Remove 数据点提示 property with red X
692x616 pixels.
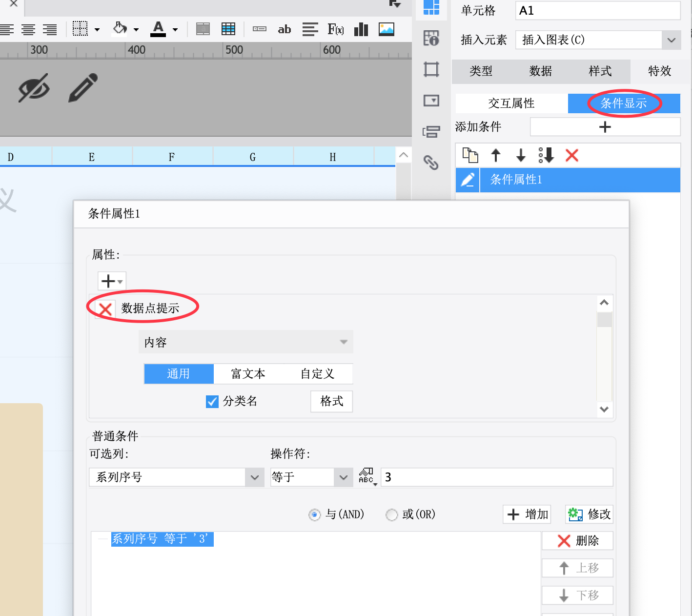105,308
